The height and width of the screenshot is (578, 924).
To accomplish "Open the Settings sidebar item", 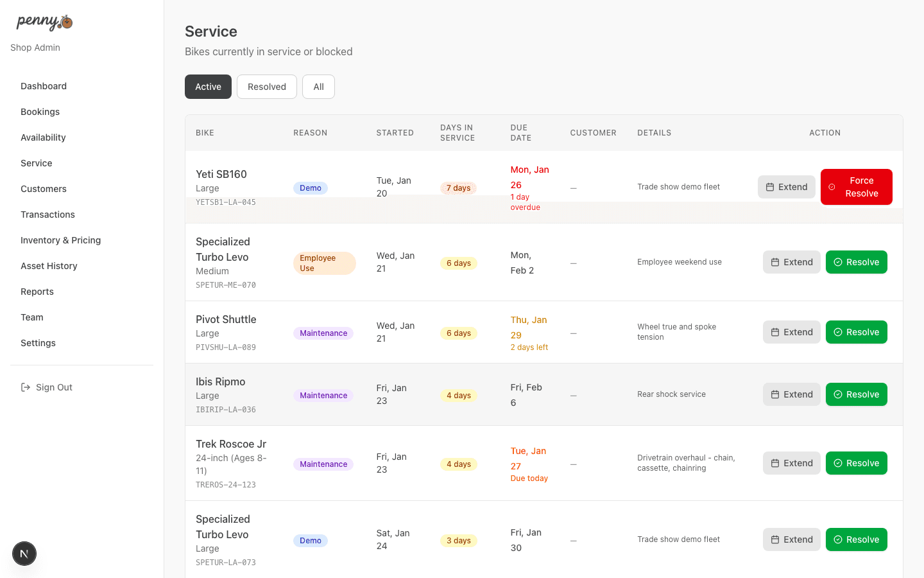I will [x=38, y=343].
